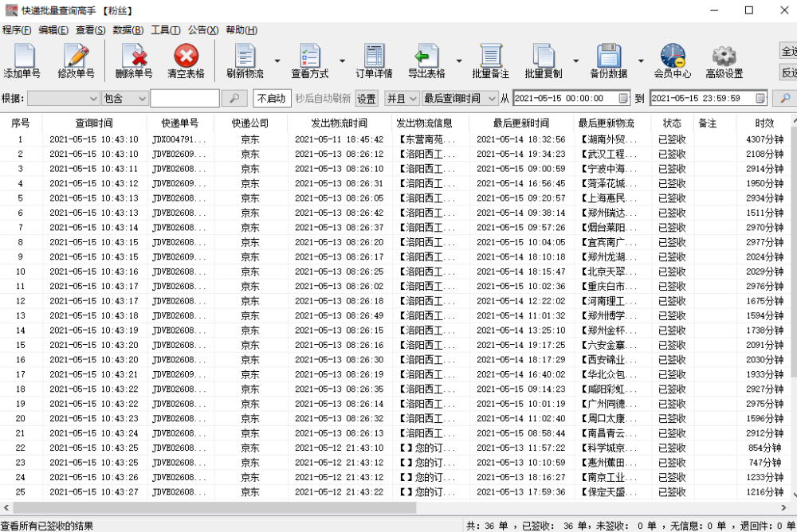Click the horizontal scrollbar left arrow
This screenshot has height=532, width=797.
click(6, 507)
